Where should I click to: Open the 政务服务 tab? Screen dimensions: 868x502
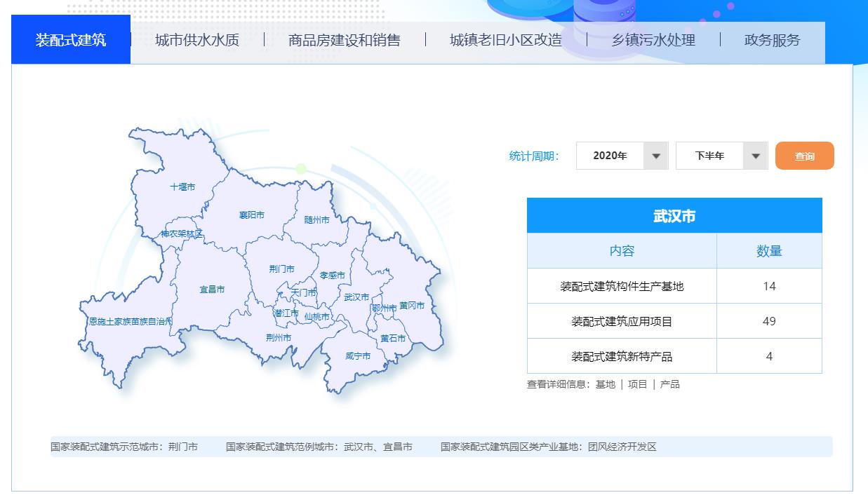[772, 41]
